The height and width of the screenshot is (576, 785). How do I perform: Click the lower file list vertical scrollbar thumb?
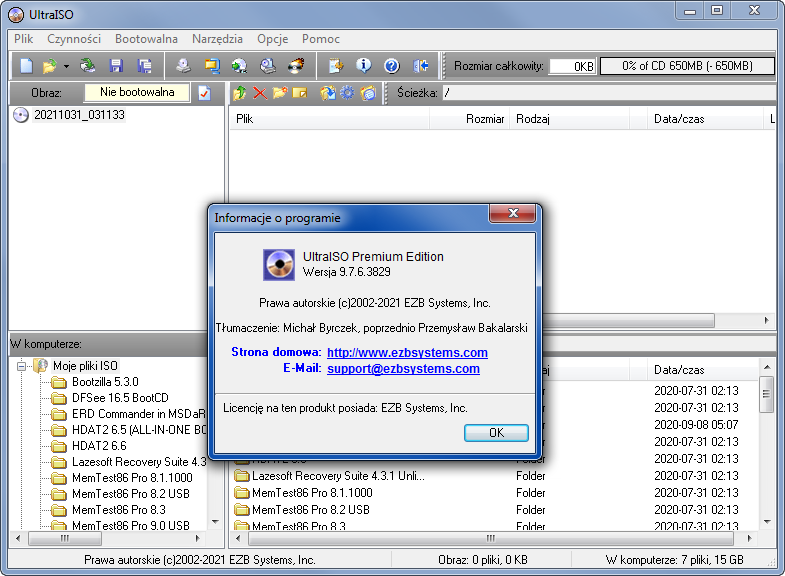tap(766, 394)
